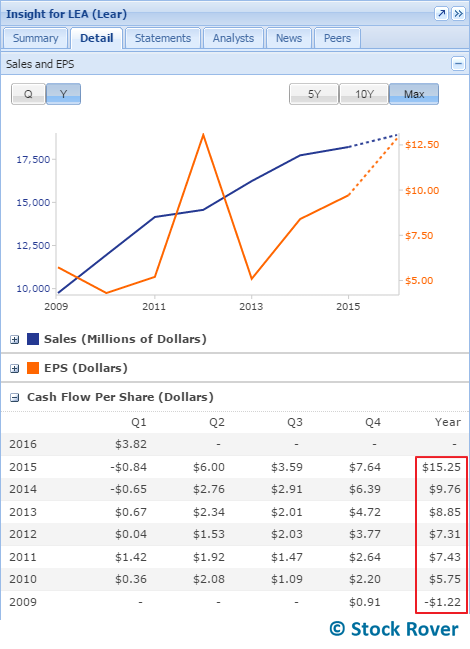Switch chart to yearly with Y button
Viewport: 470px width, 649px height.
tap(63, 94)
